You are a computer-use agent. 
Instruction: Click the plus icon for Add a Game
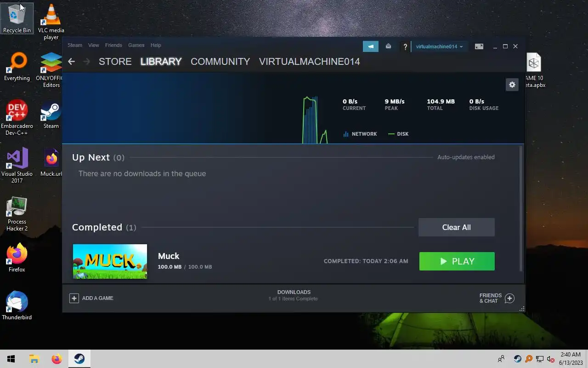coord(74,298)
